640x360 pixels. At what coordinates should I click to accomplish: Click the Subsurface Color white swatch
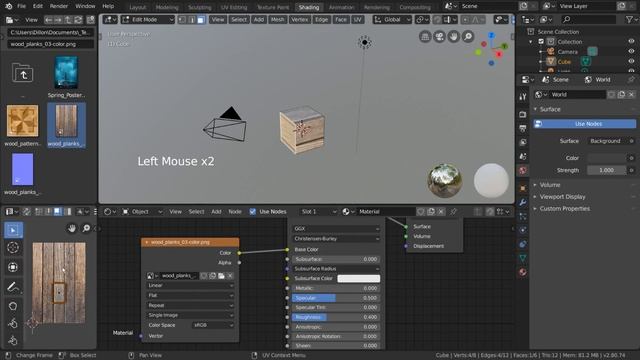click(359, 278)
